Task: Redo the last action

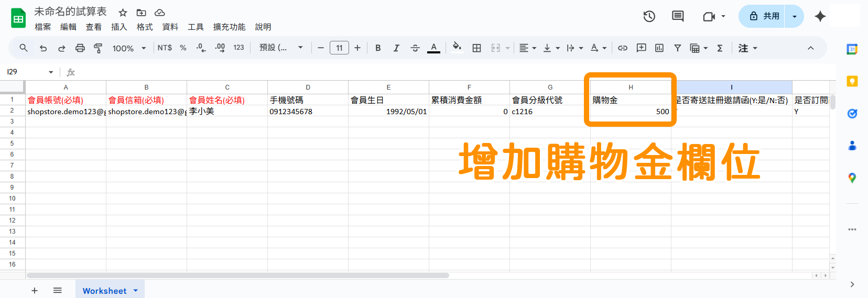Action: pos(61,48)
